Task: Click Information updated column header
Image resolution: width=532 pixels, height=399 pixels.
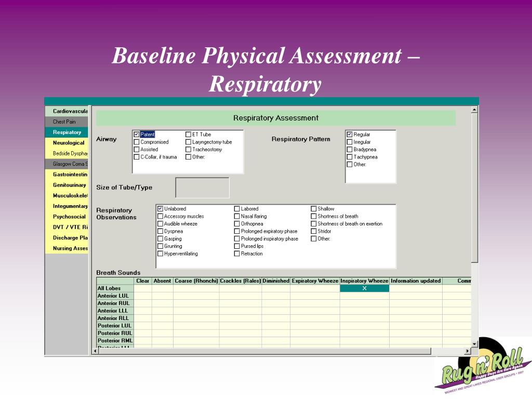Action: 416,281
